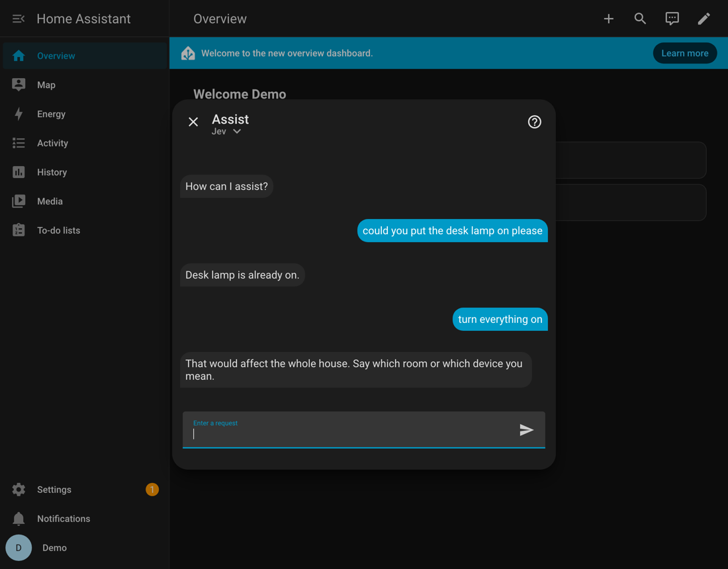Open the Settings gear icon
The height and width of the screenshot is (569, 728).
tap(19, 490)
